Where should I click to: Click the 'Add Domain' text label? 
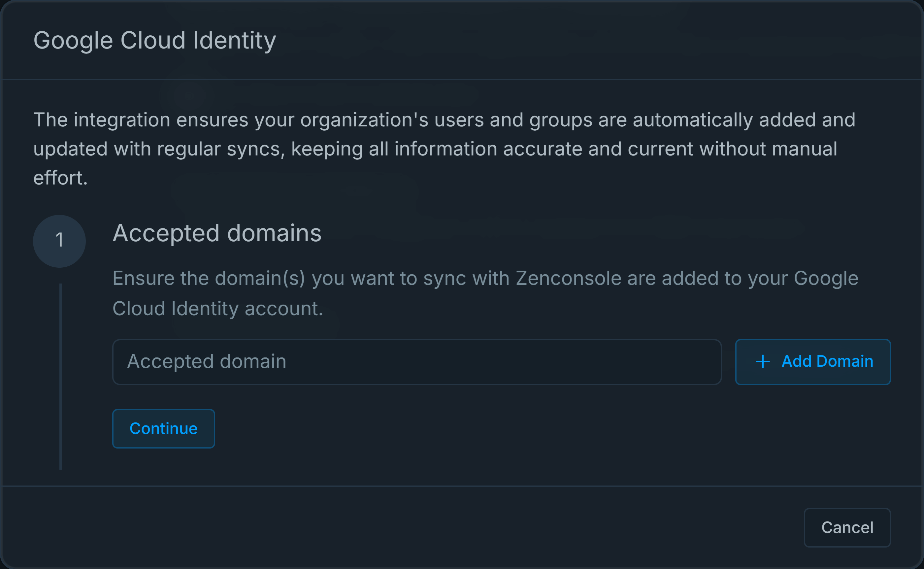tap(827, 362)
